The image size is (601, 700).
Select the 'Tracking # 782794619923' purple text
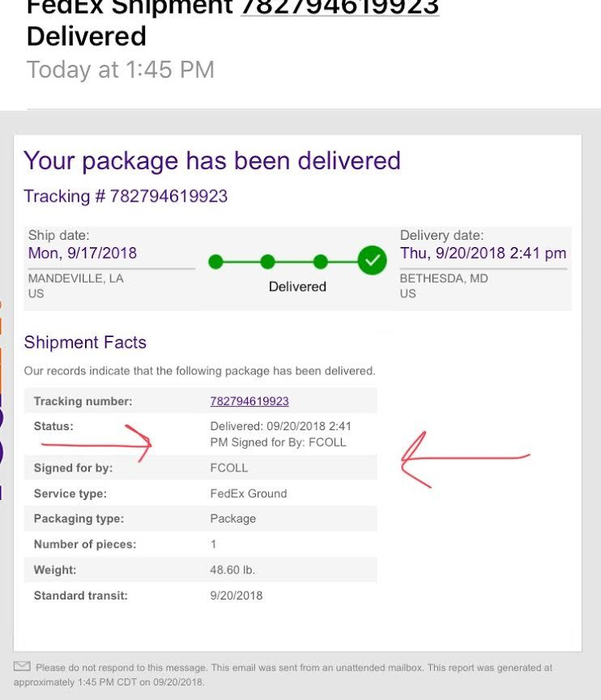click(126, 196)
